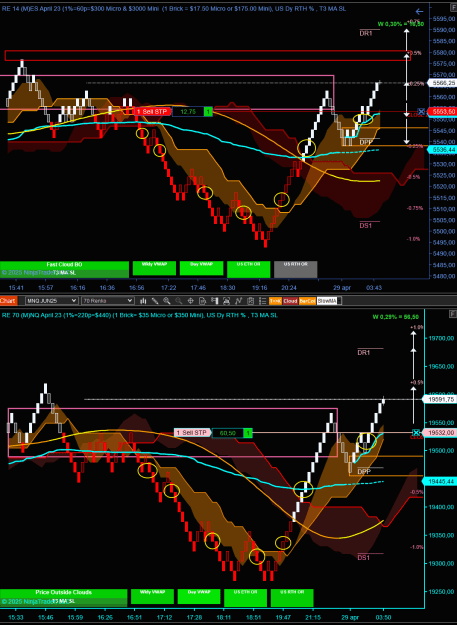Click the properties list icon in toolbar
The height and width of the screenshot is (625, 457).
click(263, 301)
